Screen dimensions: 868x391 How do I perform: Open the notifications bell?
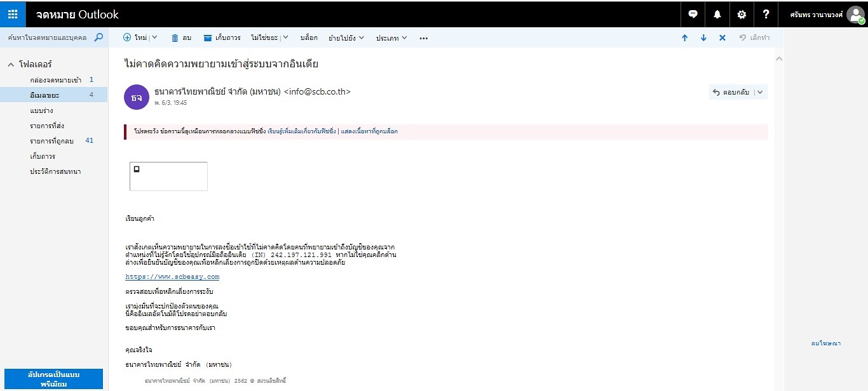tap(717, 14)
